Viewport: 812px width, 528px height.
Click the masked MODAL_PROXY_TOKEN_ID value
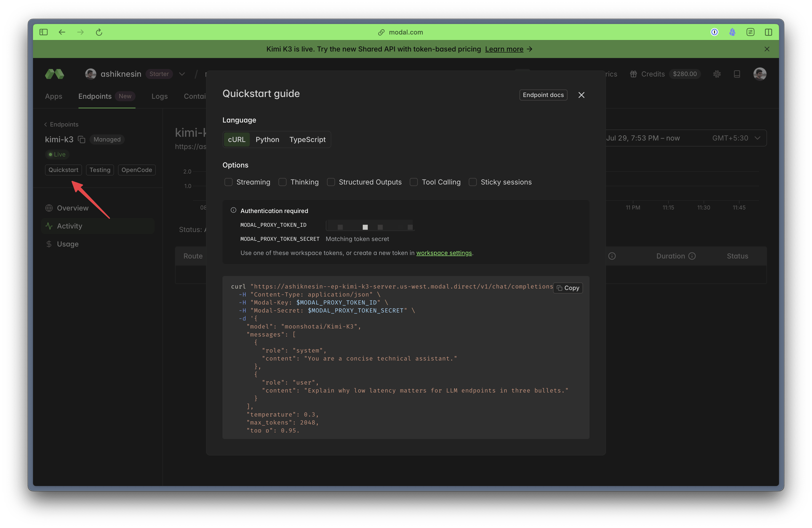pos(370,225)
